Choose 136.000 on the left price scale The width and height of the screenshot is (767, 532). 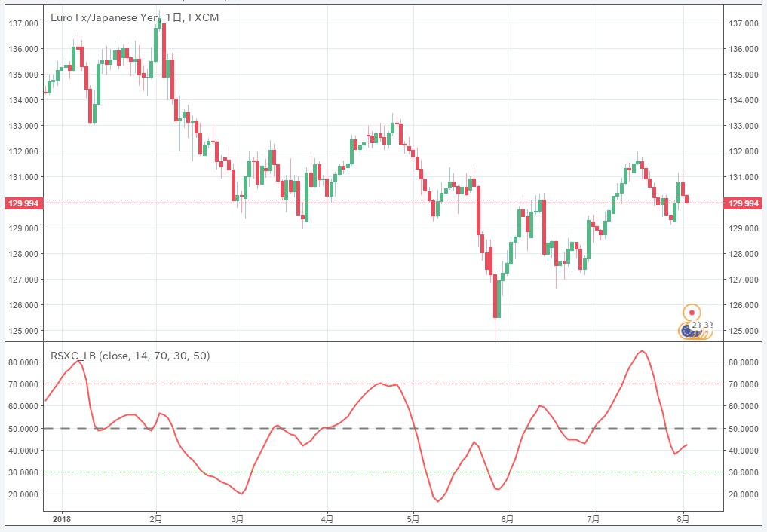click(x=23, y=49)
